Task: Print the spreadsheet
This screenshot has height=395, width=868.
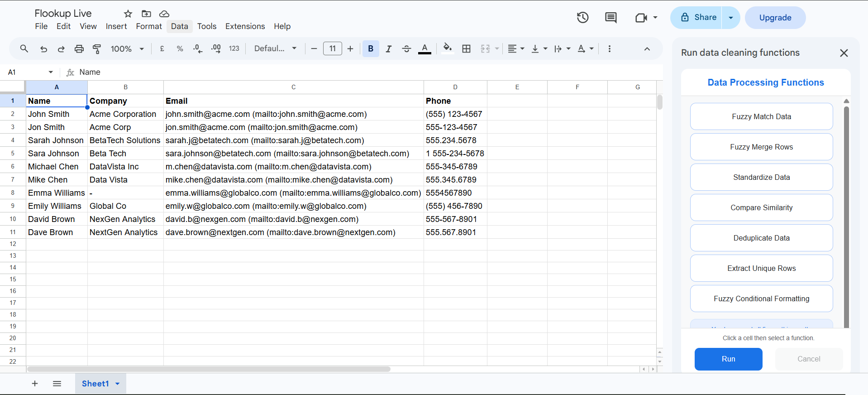Action: point(79,48)
